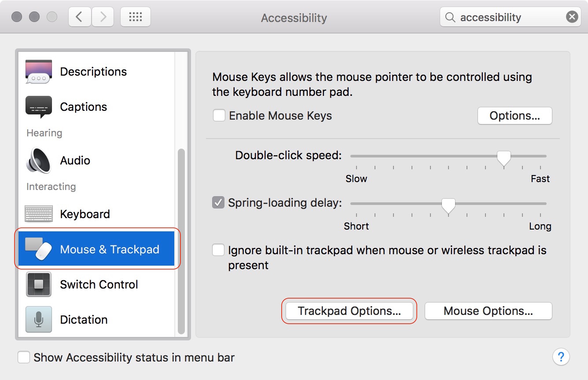Clear search field with X icon
Image resolution: width=588 pixels, height=380 pixels.
click(x=572, y=17)
